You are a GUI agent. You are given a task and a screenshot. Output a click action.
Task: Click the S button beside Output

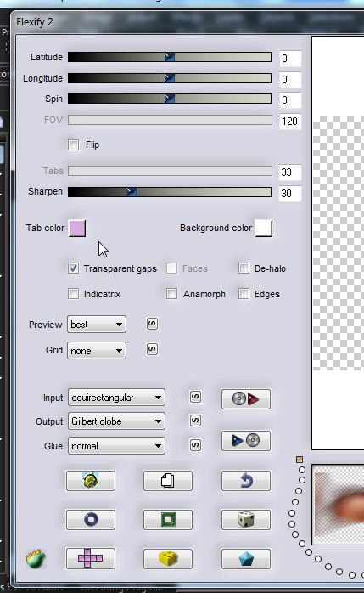[x=195, y=421]
